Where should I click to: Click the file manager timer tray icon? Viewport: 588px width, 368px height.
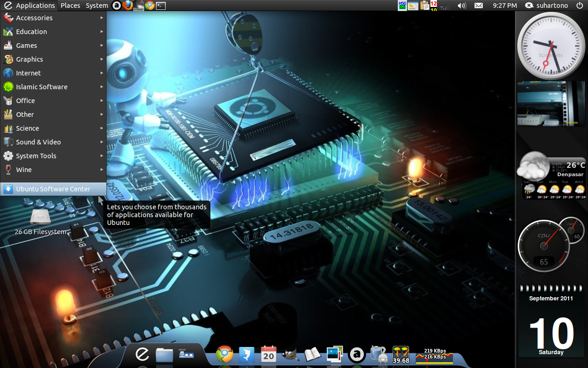(413, 6)
